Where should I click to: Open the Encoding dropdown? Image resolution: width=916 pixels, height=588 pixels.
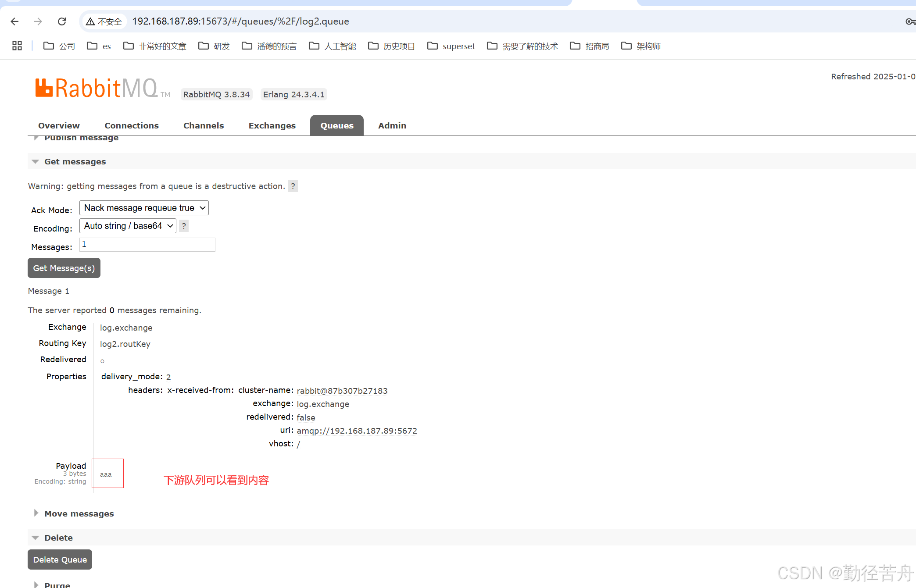click(127, 226)
